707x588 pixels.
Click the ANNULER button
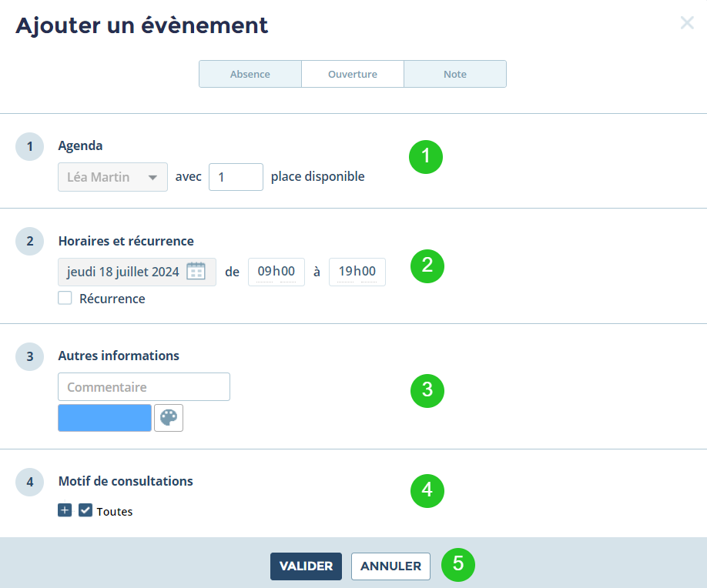[391, 566]
